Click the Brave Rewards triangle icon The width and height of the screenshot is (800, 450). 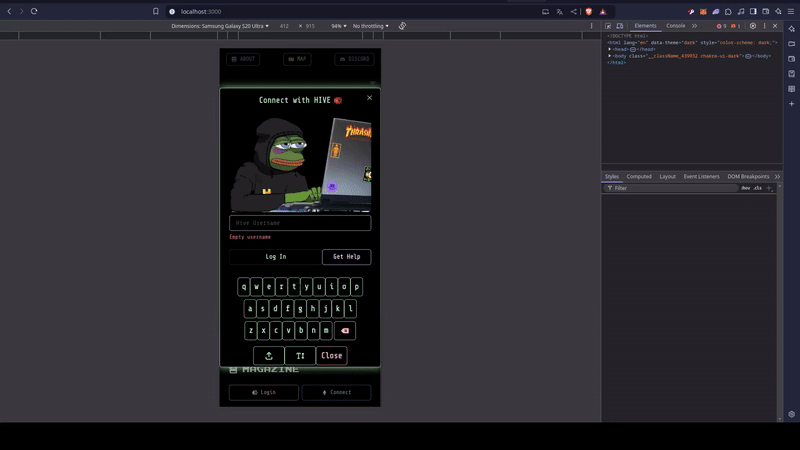[x=603, y=11]
